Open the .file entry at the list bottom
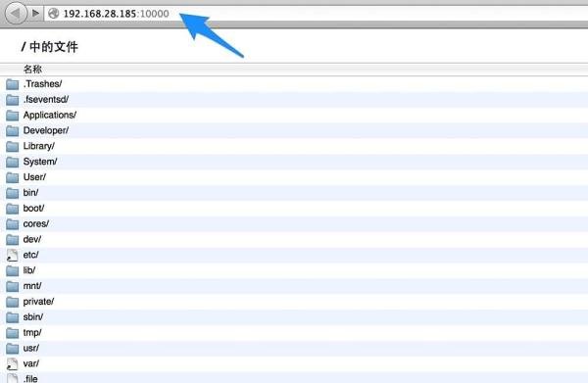588x383 pixels. tap(30, 378)
